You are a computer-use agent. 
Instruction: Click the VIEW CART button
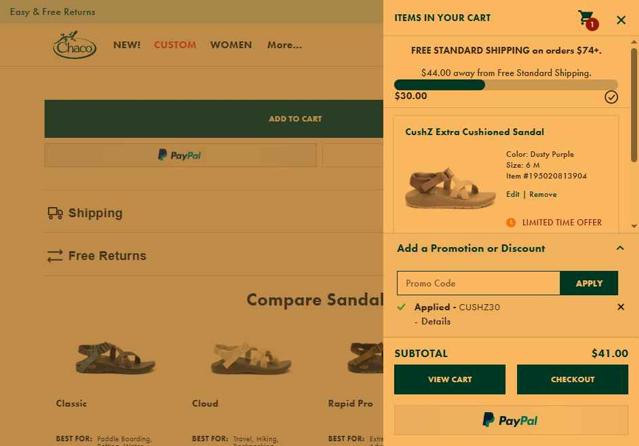tap(450, 380)
